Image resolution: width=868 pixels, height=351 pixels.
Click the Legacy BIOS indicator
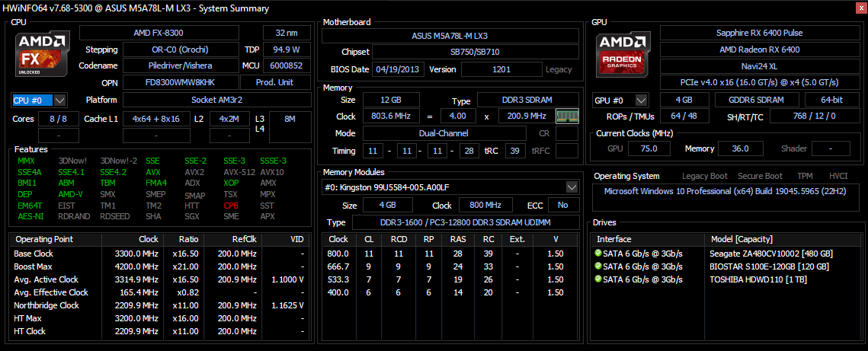(559, 69)
